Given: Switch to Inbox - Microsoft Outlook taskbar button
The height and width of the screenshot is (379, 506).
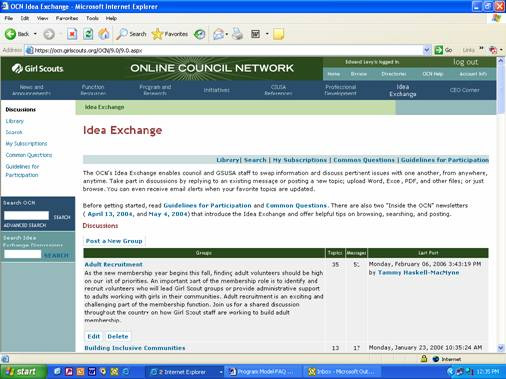Looking at the screenshot, I should [342, 372].
